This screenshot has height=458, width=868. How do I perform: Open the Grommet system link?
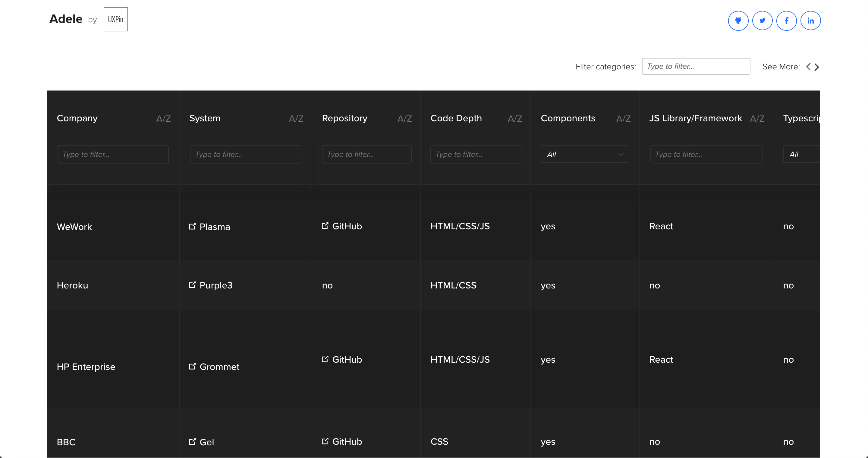tap(219, 367)
